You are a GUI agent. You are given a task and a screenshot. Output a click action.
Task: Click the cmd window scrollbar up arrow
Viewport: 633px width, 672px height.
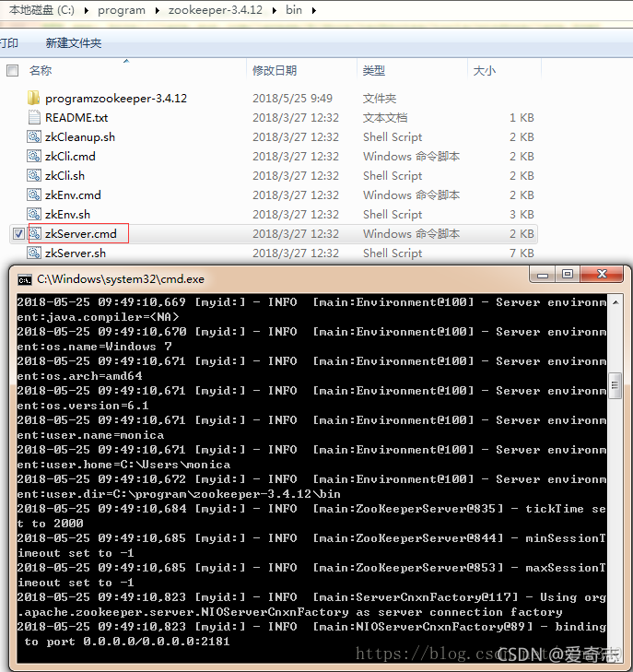[615, 302]
